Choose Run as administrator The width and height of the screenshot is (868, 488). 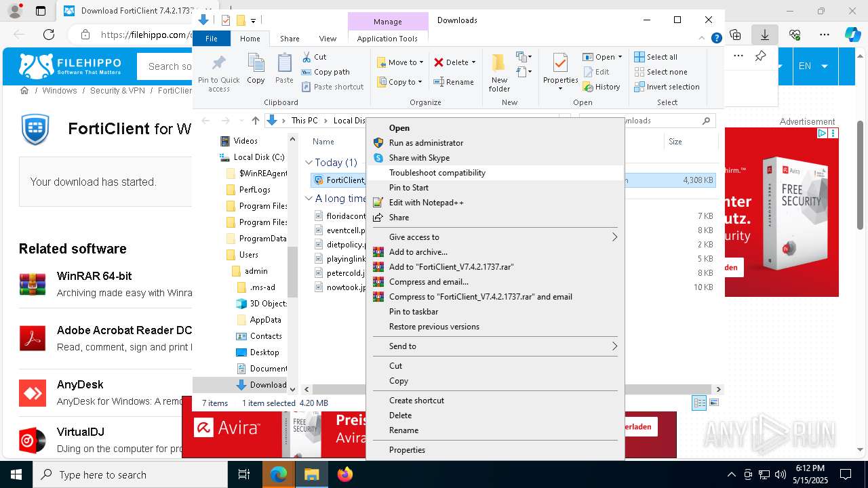pos(495,143)
